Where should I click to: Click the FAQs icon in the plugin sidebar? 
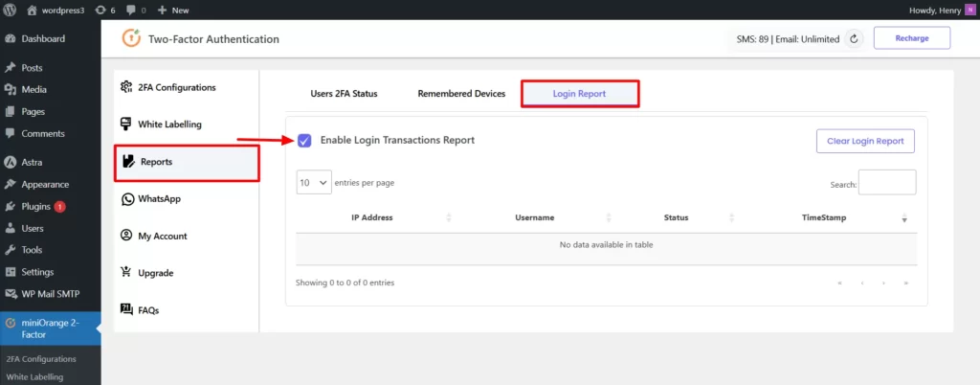click(126, 308)
